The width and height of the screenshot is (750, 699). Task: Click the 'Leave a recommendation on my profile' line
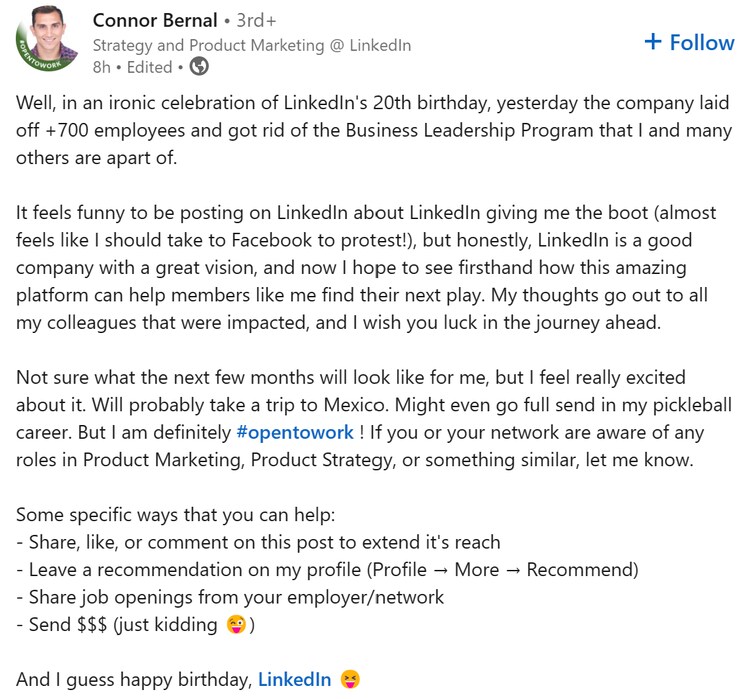[328, 570]
